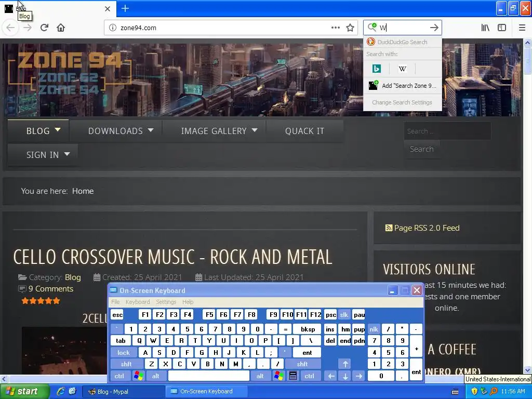Click the website Search button
This screenshot has height=399, width=532.
click(x=421, y=149)
